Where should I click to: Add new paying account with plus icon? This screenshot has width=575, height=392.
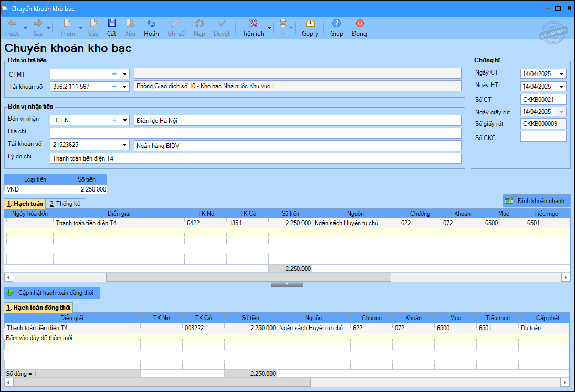114,87
